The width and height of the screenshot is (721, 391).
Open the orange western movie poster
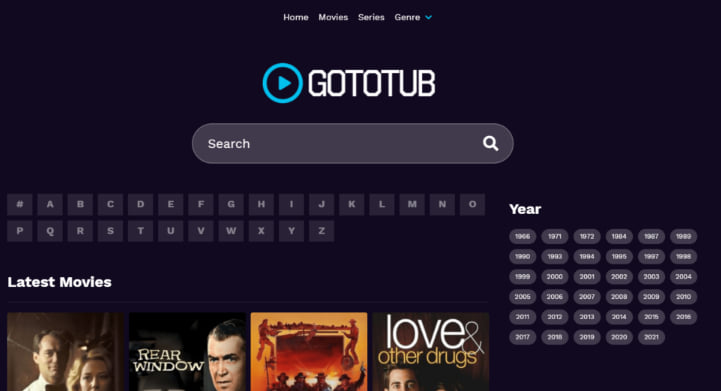(309, 352)
